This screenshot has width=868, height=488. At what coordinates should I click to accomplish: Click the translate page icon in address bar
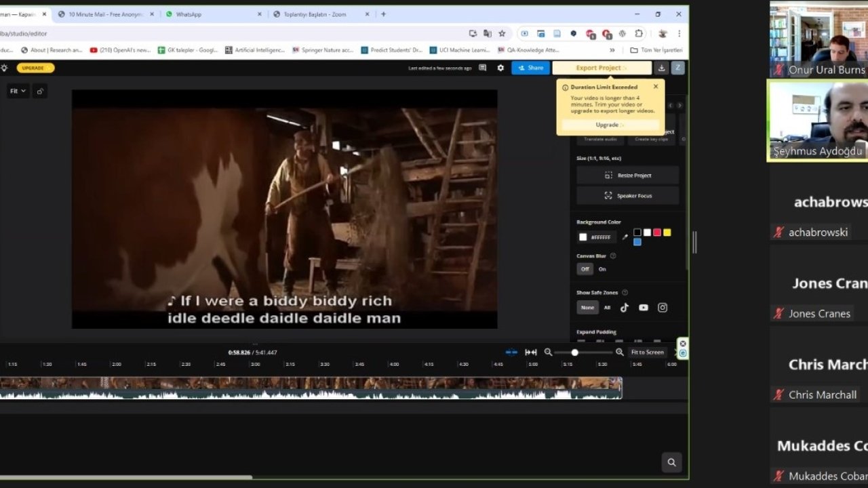click(487, 33)
